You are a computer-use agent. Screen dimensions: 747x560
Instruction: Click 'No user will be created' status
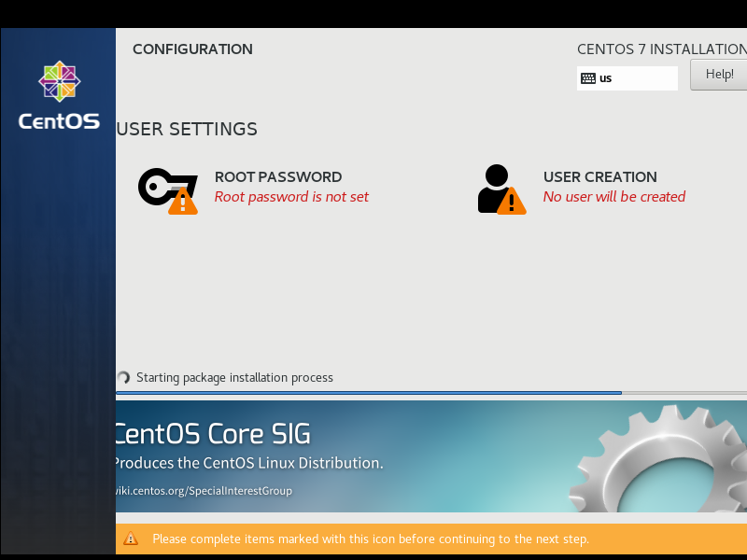[614, 197]
